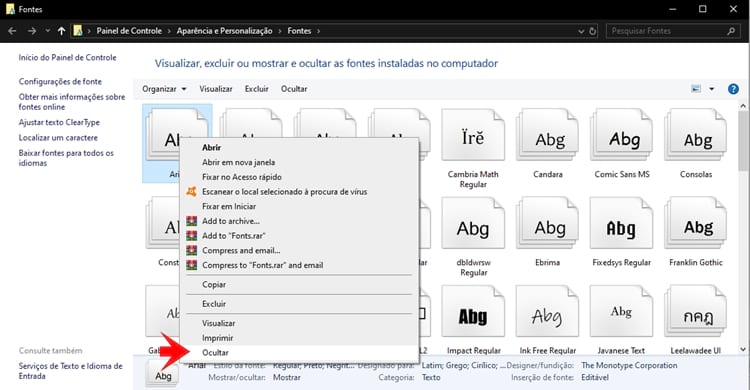Viewport: 750px width, 390px height.
Task: Click Painel de Controle breadcrumb
Action: click(x=129, y=31)
